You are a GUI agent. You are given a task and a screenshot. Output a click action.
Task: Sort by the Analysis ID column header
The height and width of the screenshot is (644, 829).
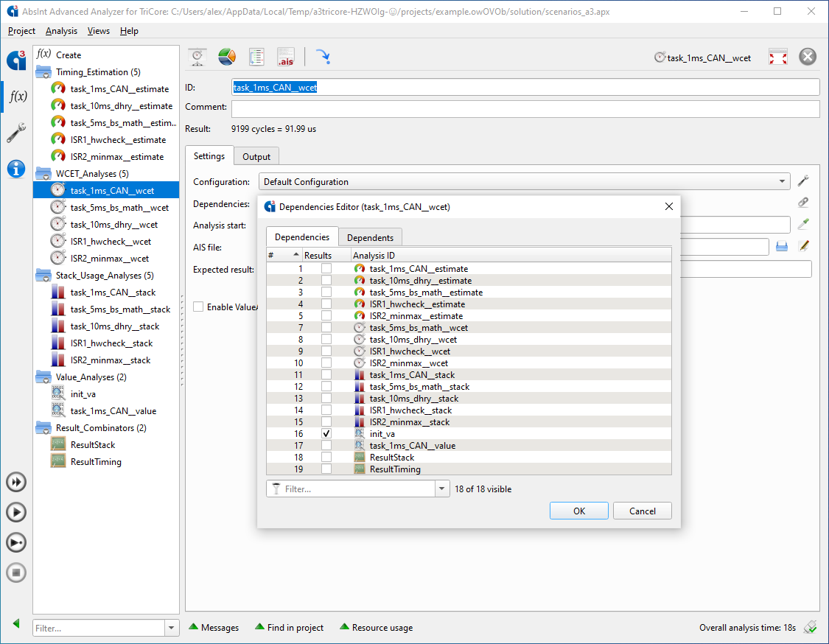(511, 256)
